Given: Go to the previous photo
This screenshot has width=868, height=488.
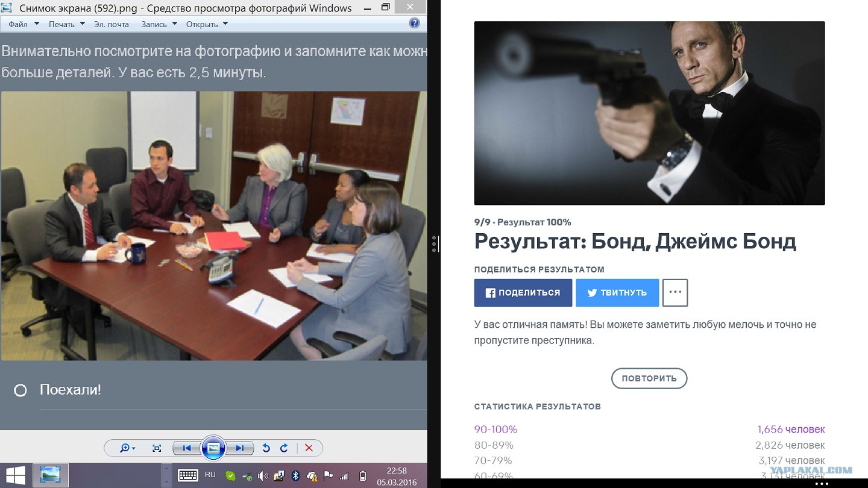Looking at the screenshot, I should [x=187, y=448].
